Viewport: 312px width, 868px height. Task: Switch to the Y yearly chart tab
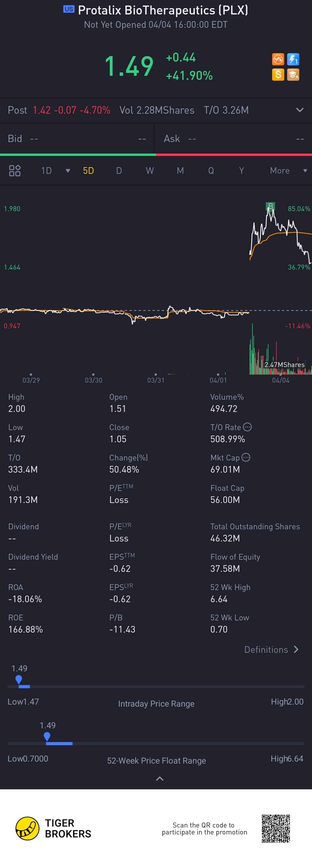242,170
